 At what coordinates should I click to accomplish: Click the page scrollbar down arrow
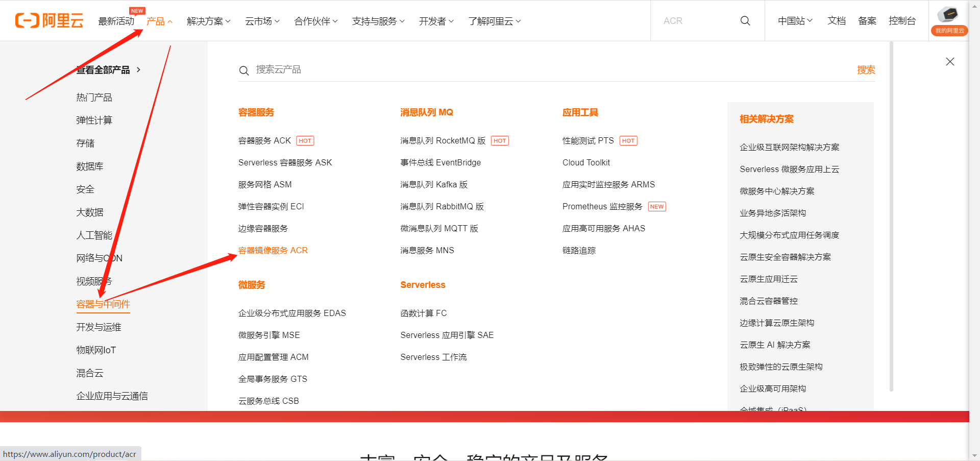[974, 455]
